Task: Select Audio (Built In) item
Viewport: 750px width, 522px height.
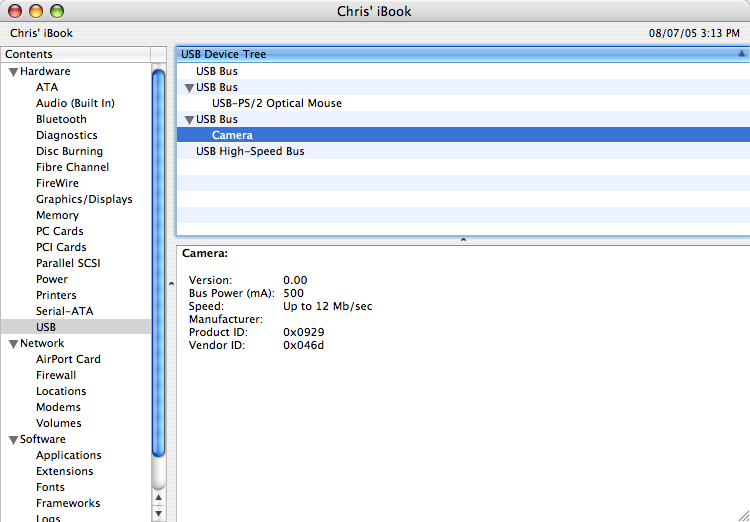Action: 75,103
